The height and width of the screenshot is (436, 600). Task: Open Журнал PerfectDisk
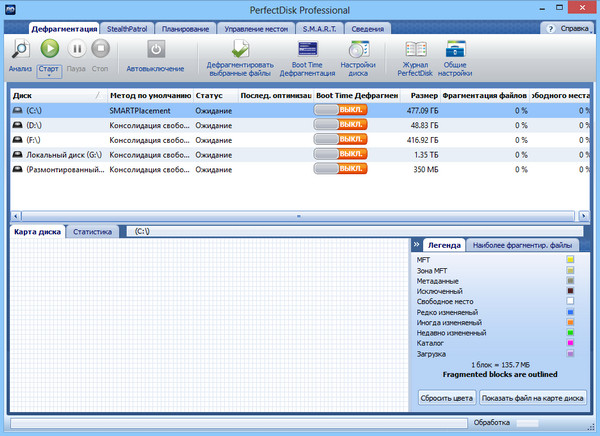tap(414, 50)
